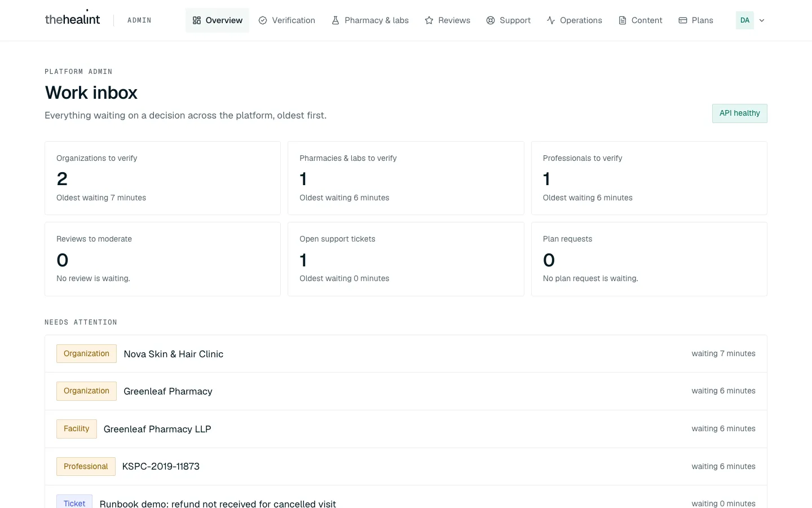The image size is (812, 508).
Task: Click the Content tab label
Action: [647, 20]
